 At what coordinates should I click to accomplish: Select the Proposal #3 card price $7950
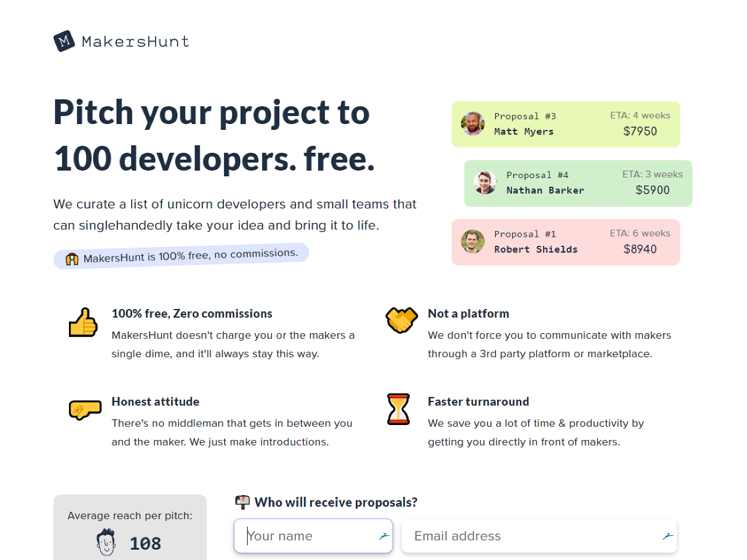pyautogui.click(x=640, y=131)
